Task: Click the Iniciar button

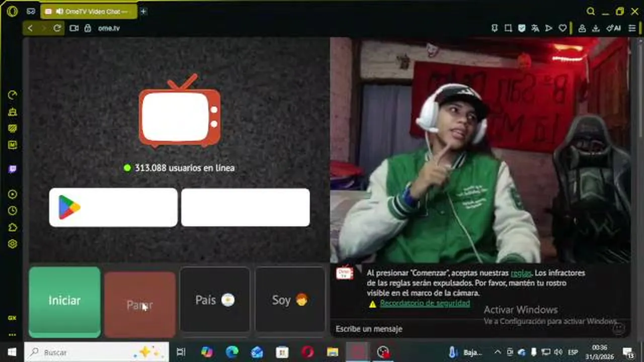Action: (x=64, y=302)
